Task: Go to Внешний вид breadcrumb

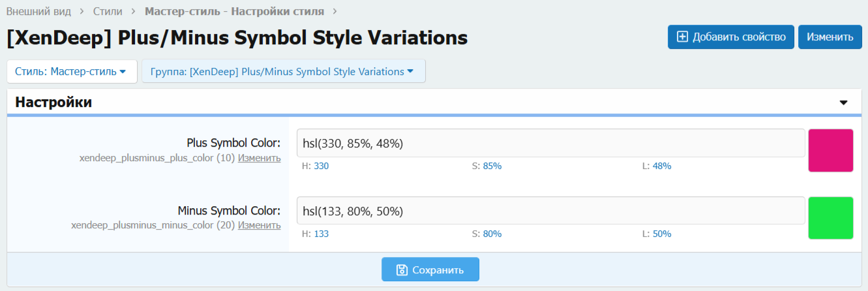Action: tap(38, 11)
